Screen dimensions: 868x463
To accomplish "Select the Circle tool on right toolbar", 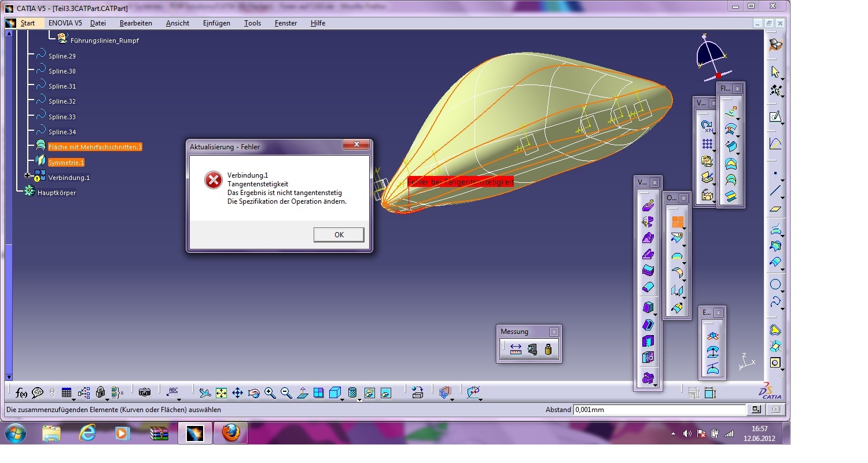I will click(x=775, y=284).
